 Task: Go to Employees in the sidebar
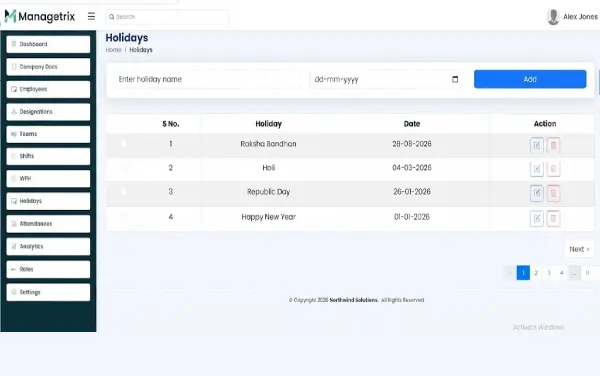pyautogui.click(x=48, y=89)
